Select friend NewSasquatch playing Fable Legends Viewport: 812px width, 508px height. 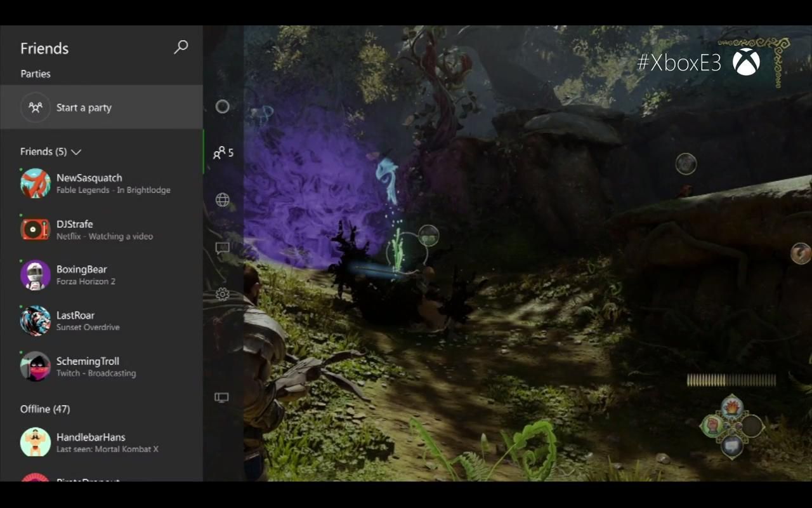pyautogui.click(x=101, y=184)
